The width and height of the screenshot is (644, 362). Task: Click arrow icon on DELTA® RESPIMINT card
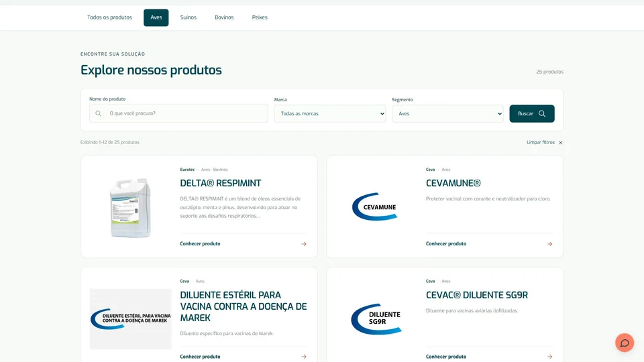click(x=304, y=244)
